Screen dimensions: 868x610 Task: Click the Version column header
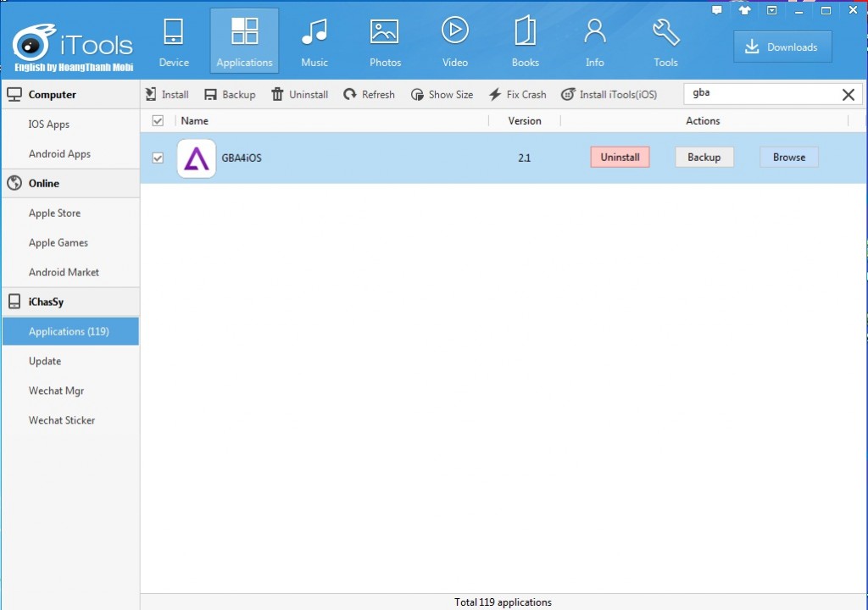click(x=524, y=120)
